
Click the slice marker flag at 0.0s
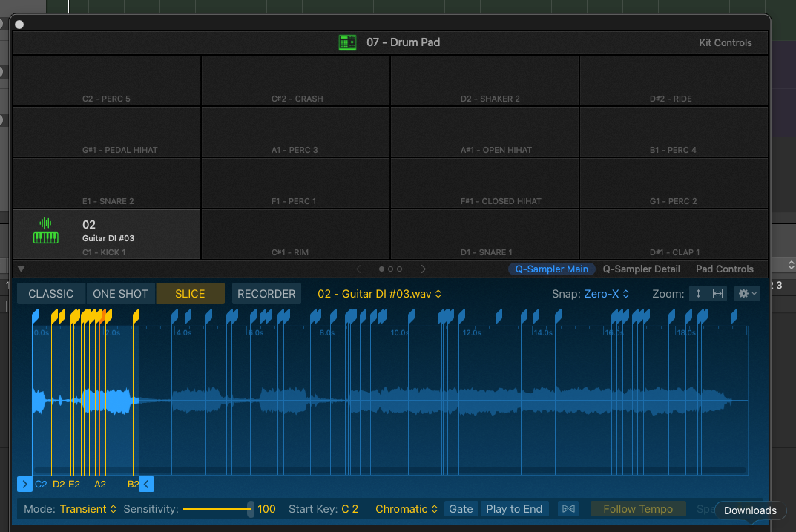[x=35, y=316]
